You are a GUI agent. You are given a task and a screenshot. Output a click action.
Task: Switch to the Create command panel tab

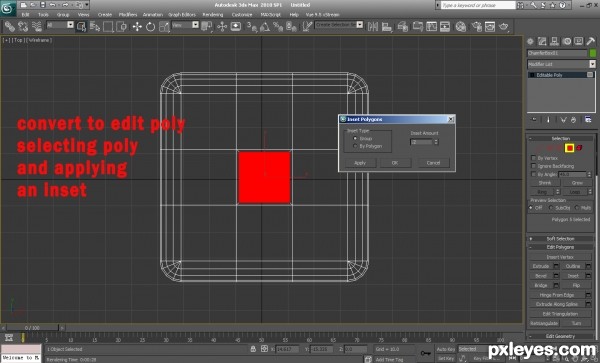pos(530,41)
